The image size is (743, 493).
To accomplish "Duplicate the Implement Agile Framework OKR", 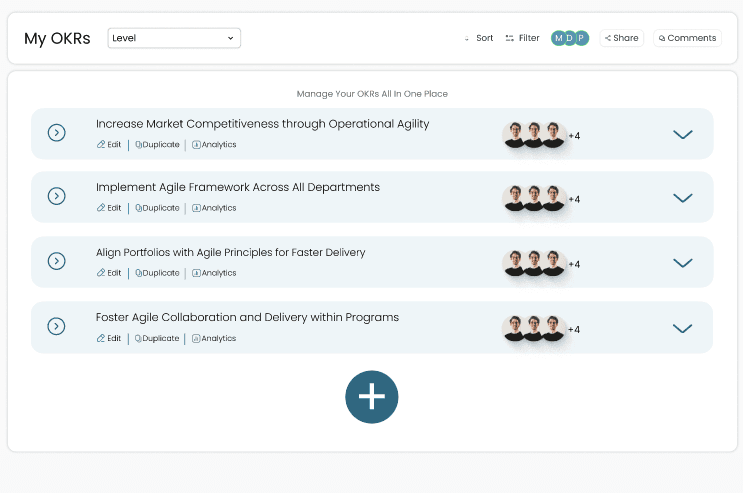I will click(x=157, y=208).
